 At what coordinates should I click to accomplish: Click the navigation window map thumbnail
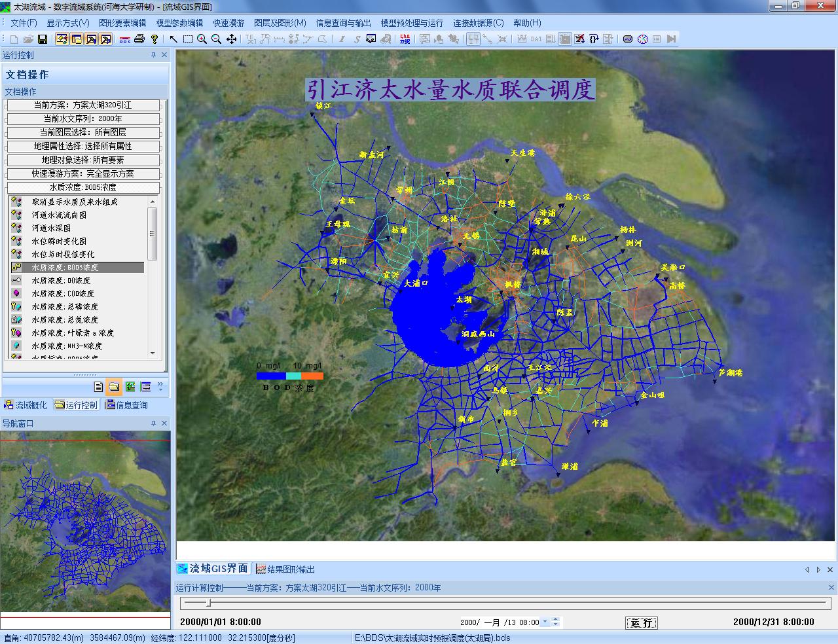point(85,522)
